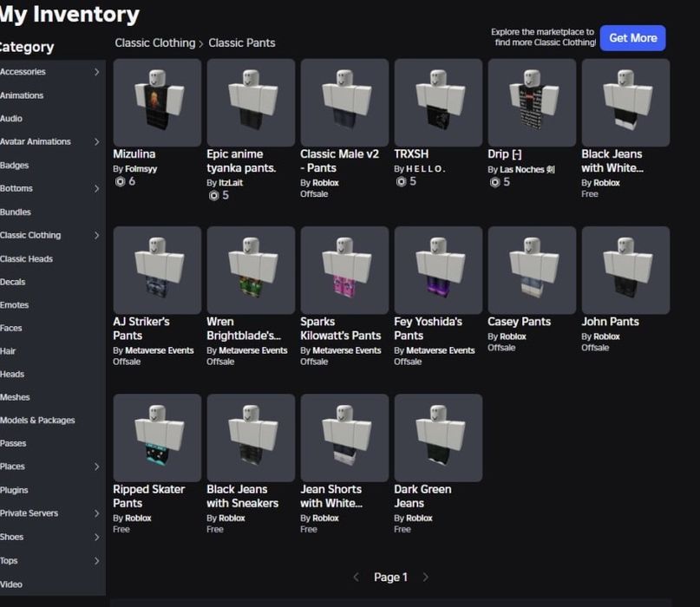Viewport: 700px width, 607px height.
Task: Go to next page arrow
Action: point(425,578)
